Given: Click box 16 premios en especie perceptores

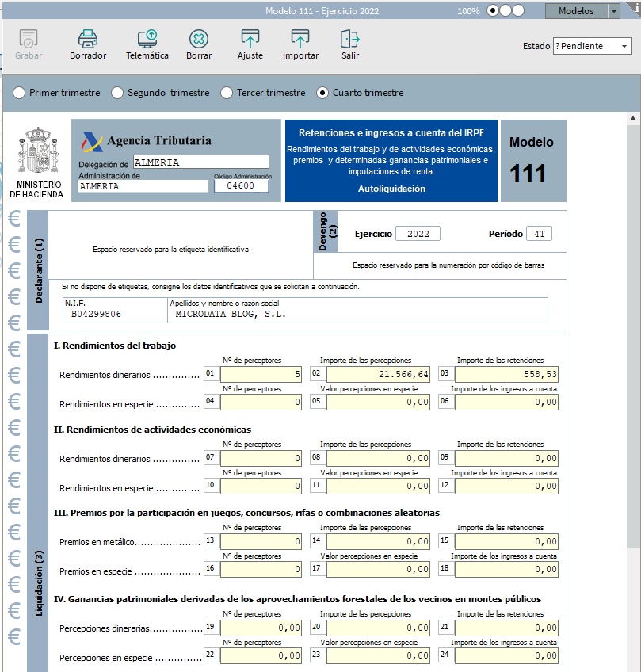Looking at the screenshot, I should (x=261, y=569).
